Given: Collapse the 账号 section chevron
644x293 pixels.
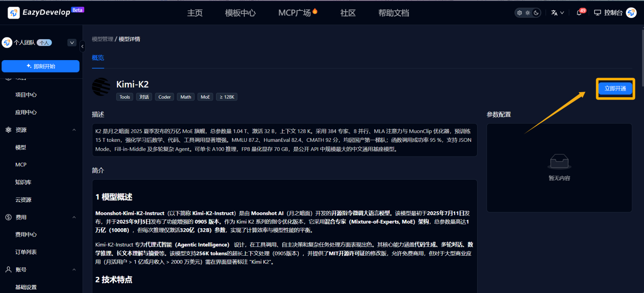Looking at the screenshot, I should 74,270.
